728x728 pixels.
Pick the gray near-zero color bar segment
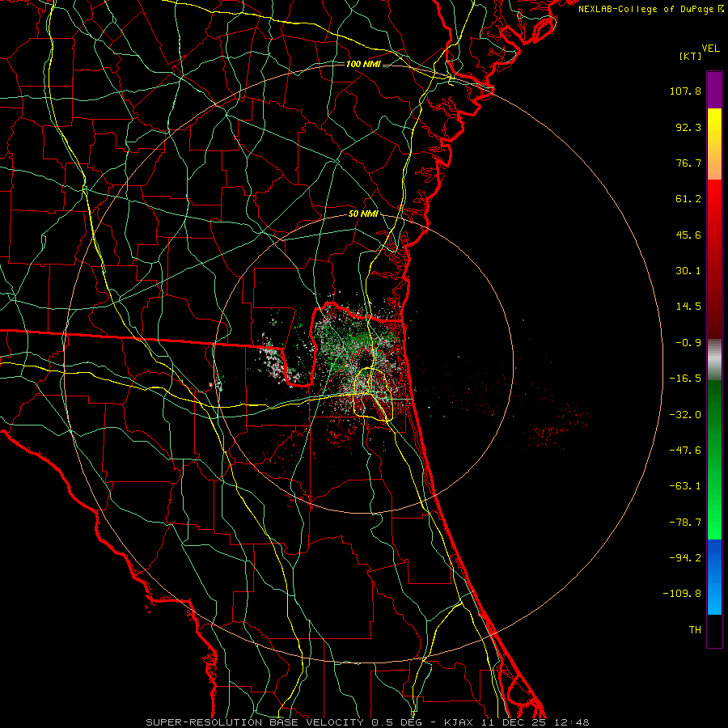(x=714, y=360)
